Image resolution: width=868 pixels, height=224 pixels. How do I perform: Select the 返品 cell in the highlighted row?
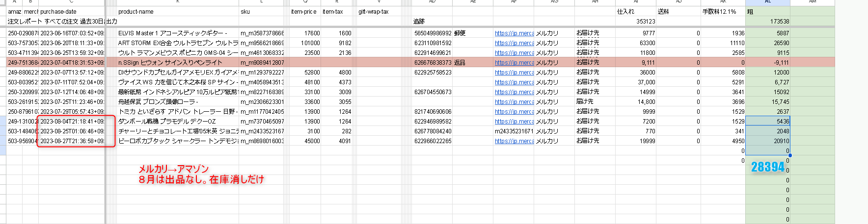473,63
